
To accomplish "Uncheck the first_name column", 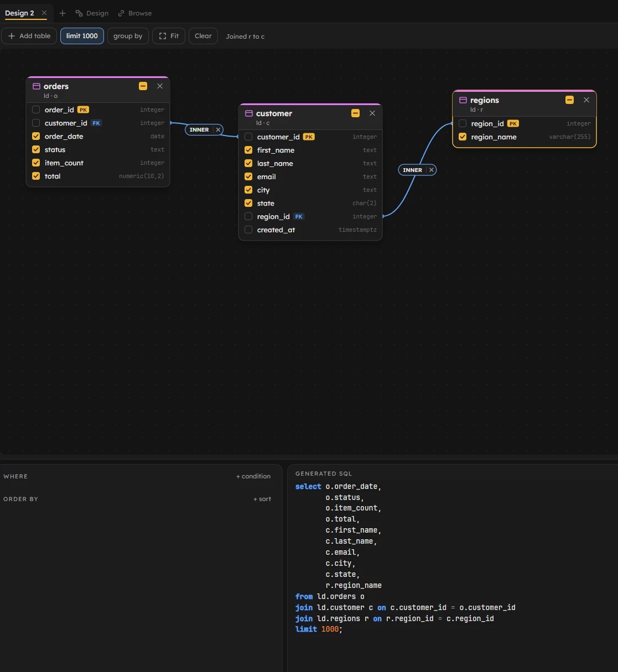I will pyautogui.click(x=248, y=150).
